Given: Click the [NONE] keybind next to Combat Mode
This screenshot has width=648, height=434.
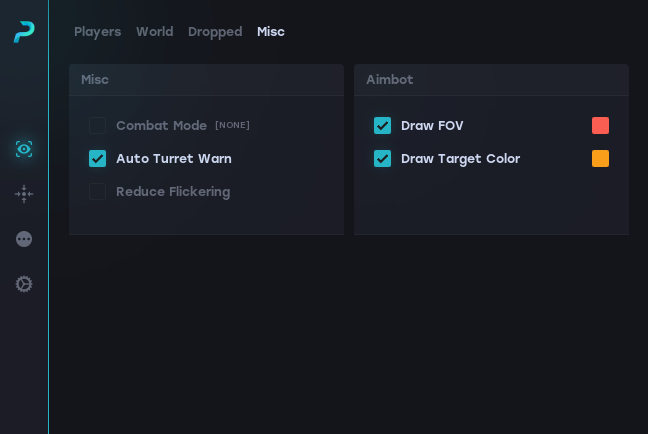Looking at the screenshot, I should tap(232, 125).
